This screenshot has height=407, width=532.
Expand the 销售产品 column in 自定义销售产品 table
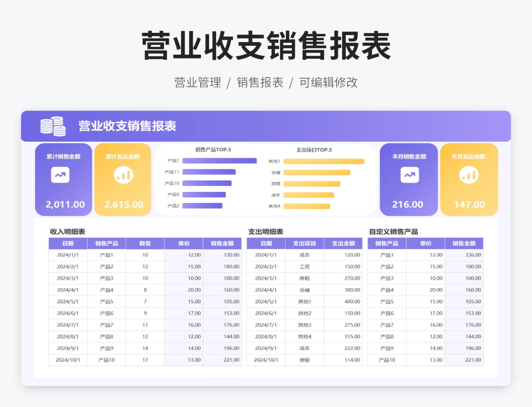pyautogui.click(x=387, y=243)
